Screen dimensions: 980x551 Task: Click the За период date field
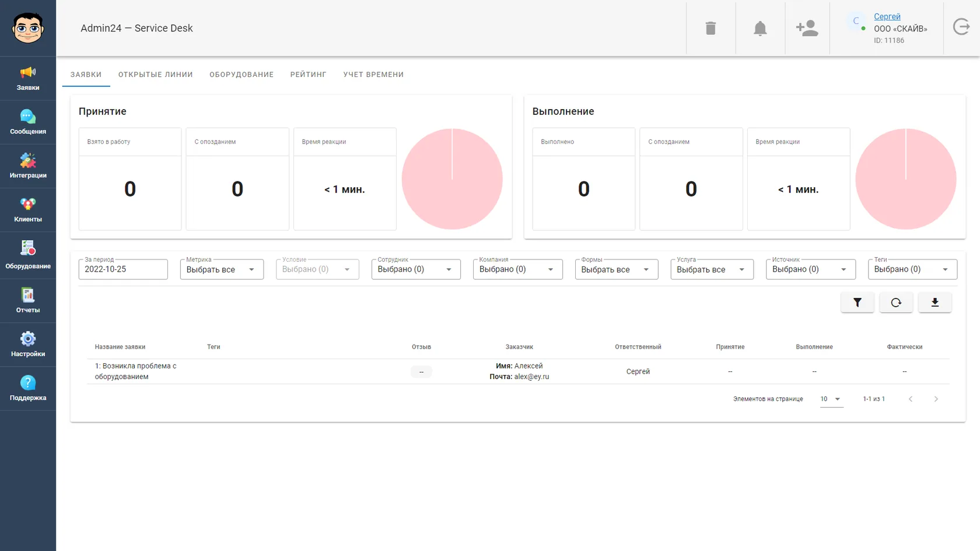coord(123,269)
